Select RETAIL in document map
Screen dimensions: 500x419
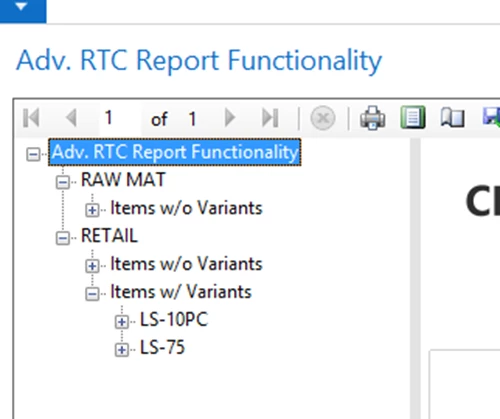coord(109,236)
